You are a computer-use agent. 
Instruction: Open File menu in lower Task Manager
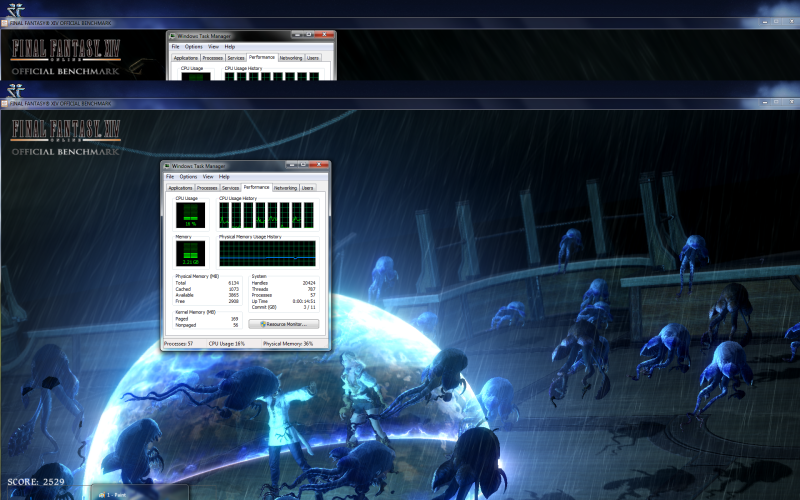170,177
